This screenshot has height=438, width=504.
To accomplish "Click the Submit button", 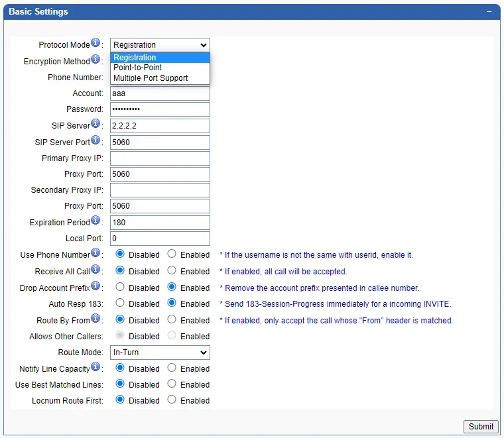I will [x=481, y=427].
